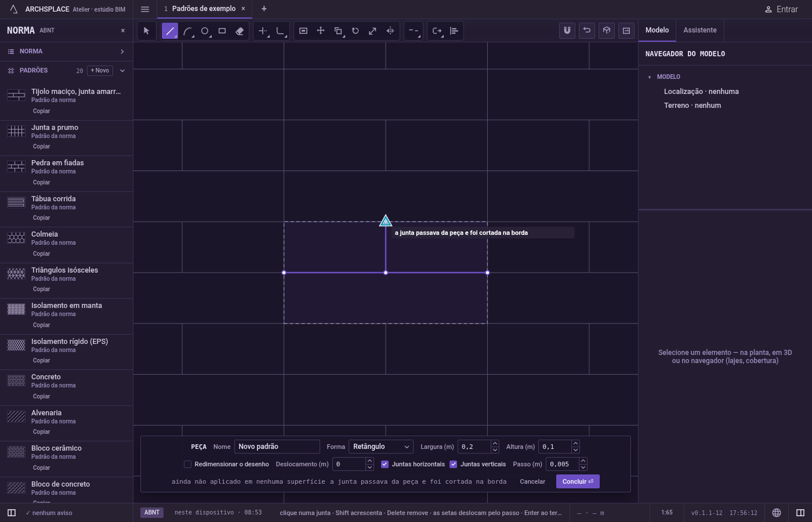Choose the arc drawing tool
Viewport: 812px width, 522px height.
pyautogui.click(x=187, y=31)
